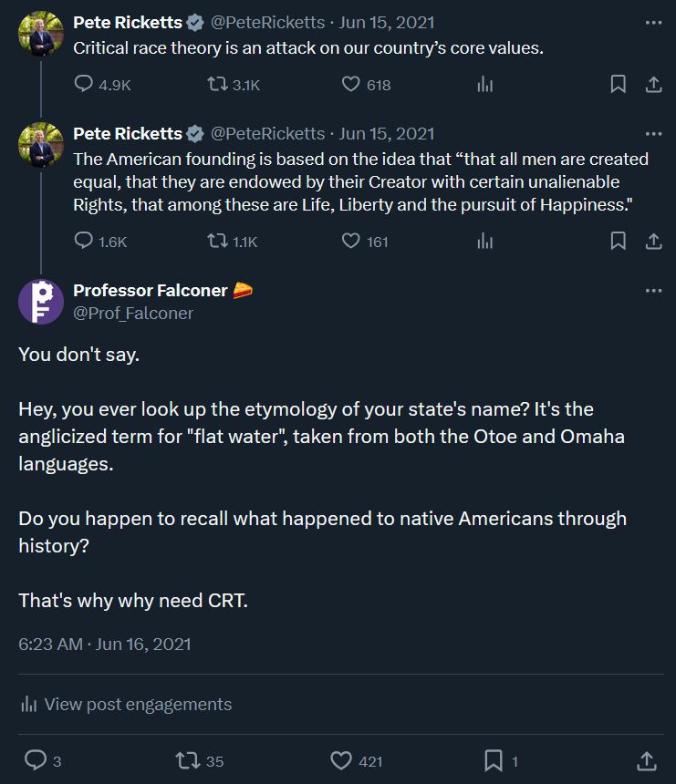
Task: Reply to the first Pete Ricketts post
Action: click(84, 85)
